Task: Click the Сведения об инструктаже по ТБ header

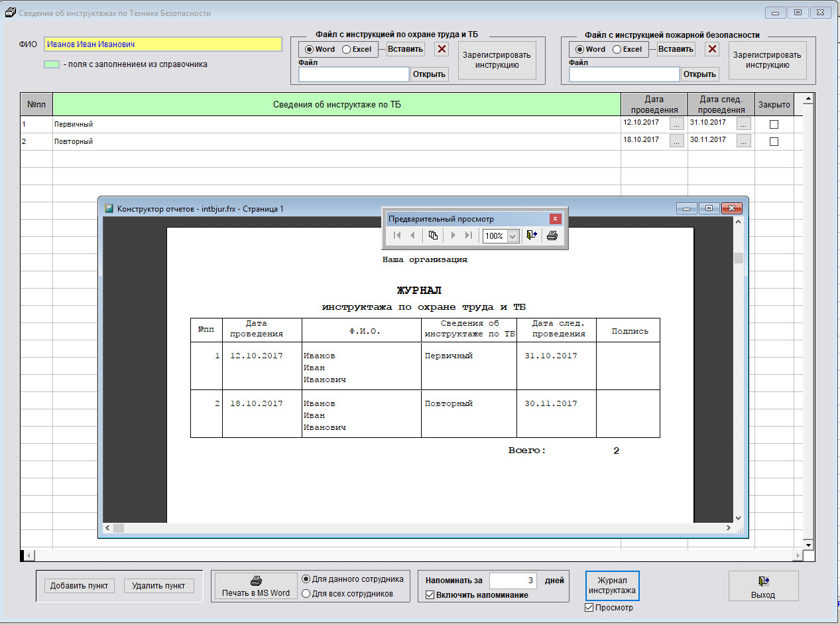Action: click(337, 105)
